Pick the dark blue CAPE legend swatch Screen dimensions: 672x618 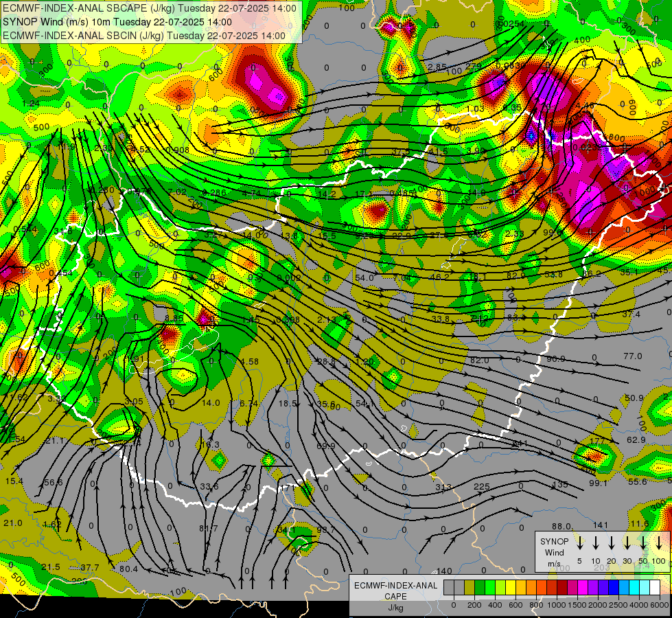[x=614, y=588]
